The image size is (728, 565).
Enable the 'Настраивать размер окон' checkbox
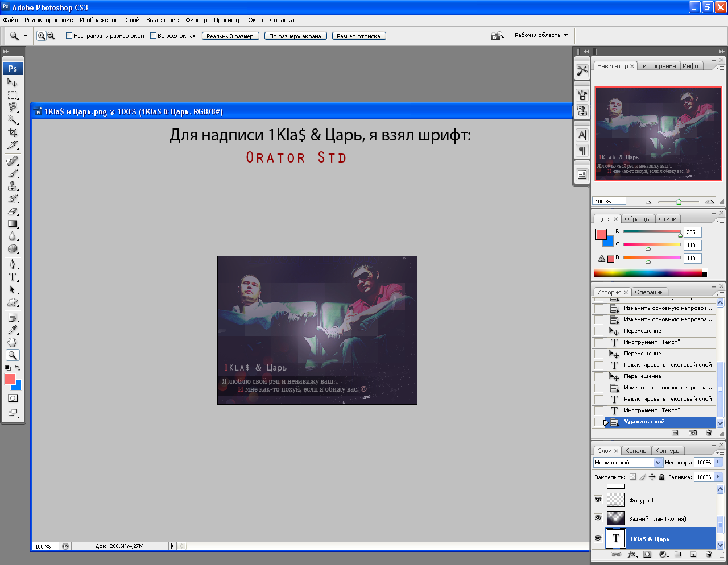(x=69, y=36)
